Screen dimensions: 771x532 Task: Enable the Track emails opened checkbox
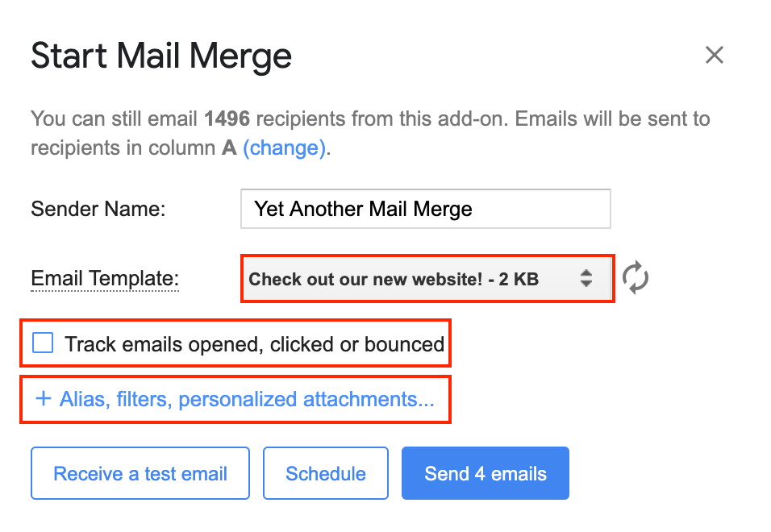(43, 343)
